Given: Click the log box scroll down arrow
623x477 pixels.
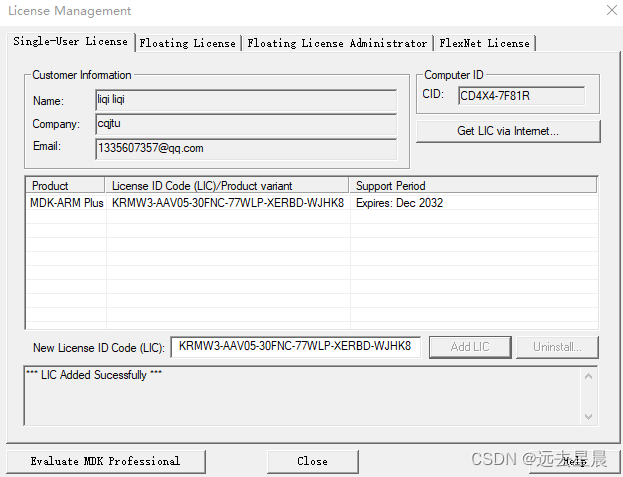Looking at the screenshot, I should [x=589, y=417].
